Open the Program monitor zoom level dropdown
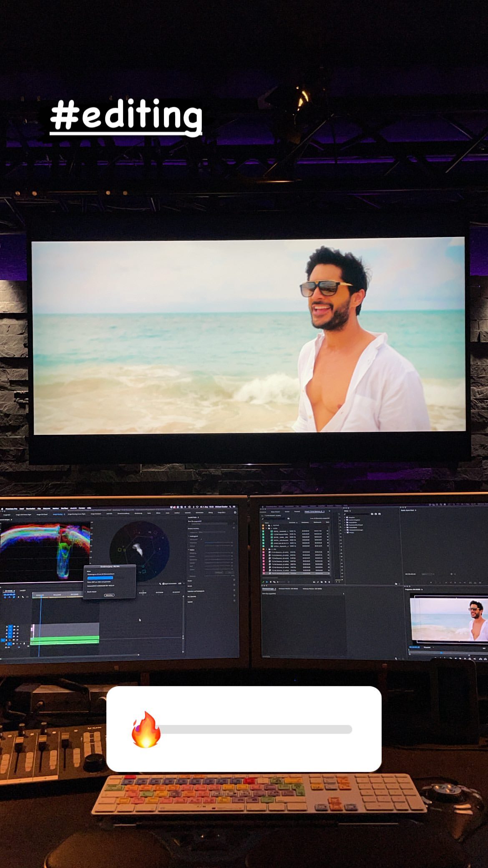 427,647
